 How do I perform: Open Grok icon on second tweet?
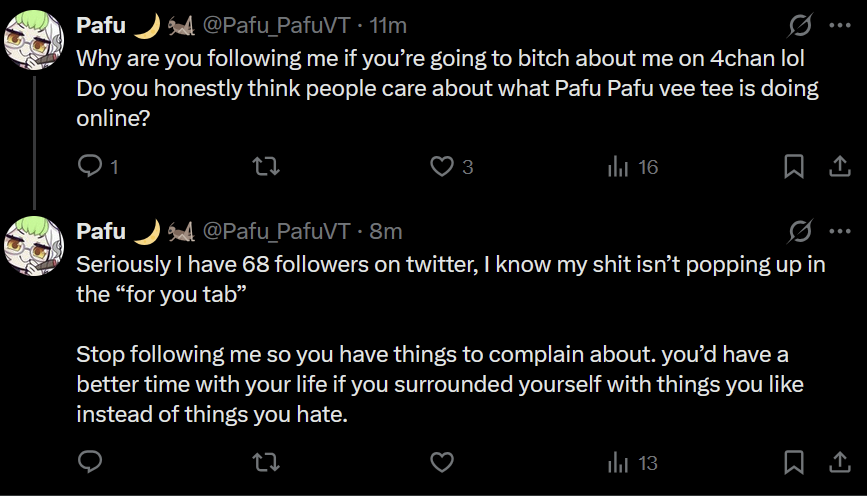[x=800, y=232]
